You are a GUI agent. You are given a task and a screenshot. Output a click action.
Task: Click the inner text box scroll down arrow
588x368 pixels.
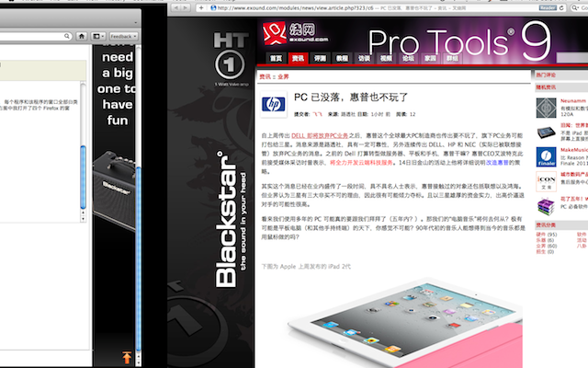click(x=83, y=219)
